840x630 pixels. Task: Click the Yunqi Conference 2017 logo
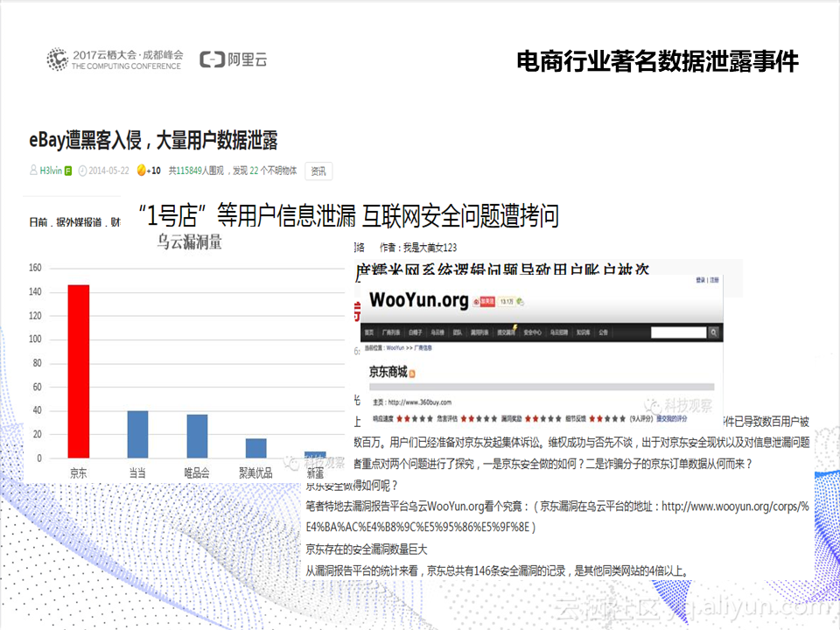pyautogui.click(x=115, y=59)
